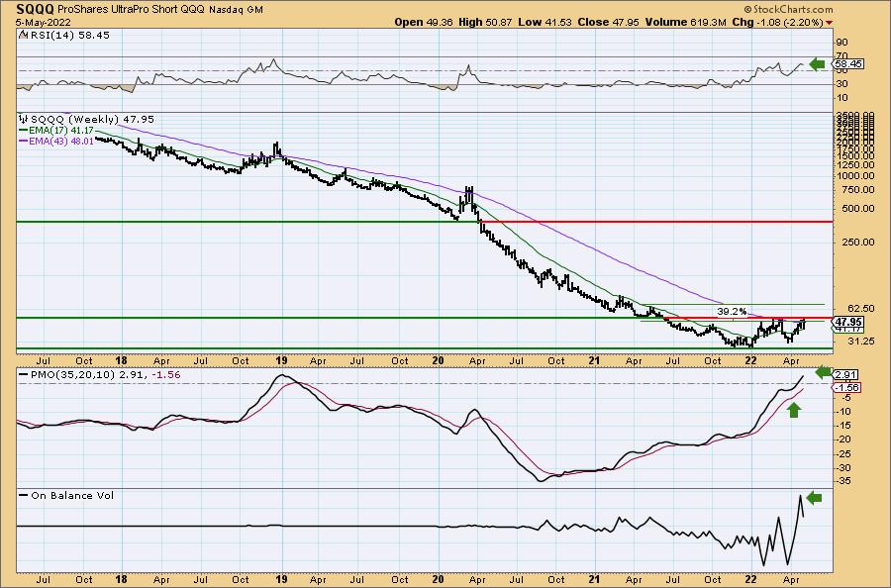Click year 19 on the price panel time axis

click(x=281, y=360)
